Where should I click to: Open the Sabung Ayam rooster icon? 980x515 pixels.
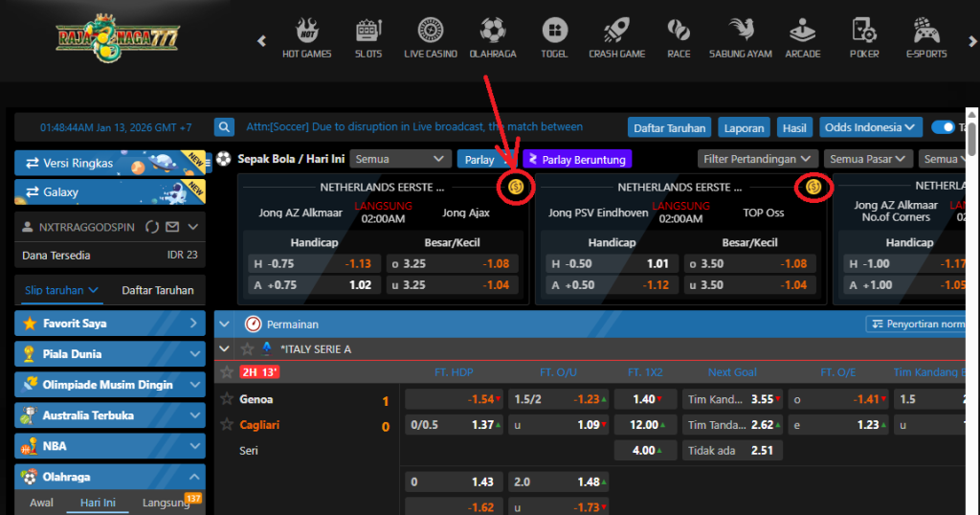(x=740, y=31)
